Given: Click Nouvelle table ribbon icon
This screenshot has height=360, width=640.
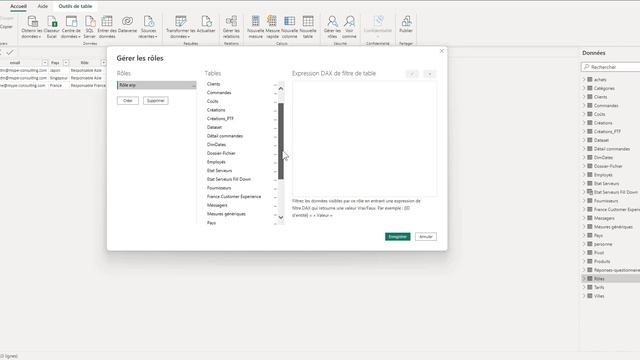Looking at the screenshot, I should coord(308,27).
